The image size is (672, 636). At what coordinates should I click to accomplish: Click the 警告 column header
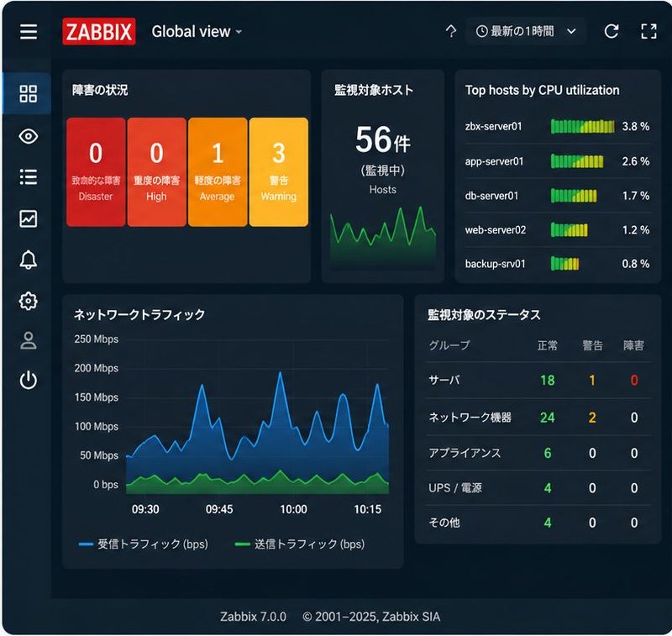click(592, 345)
